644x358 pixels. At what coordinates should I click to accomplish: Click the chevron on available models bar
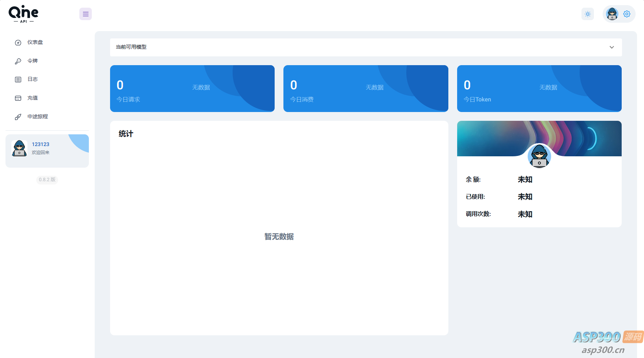pos(611,47)
